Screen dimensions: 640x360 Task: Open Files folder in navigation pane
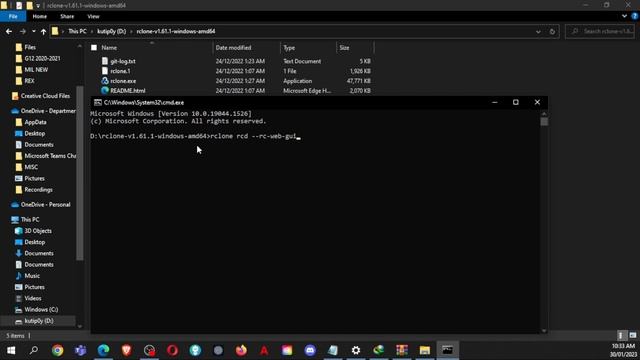[x=30, y=47]
